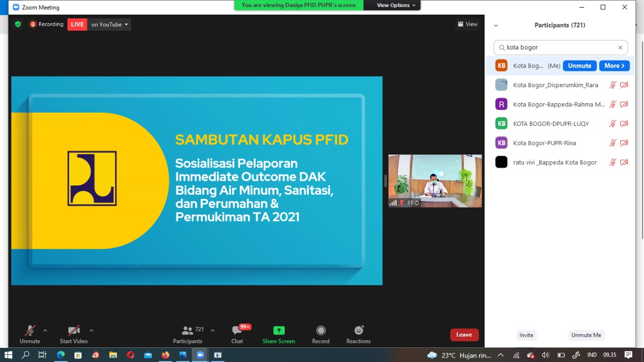Click the Record icon in toolbar

click(x=320, y=330)
